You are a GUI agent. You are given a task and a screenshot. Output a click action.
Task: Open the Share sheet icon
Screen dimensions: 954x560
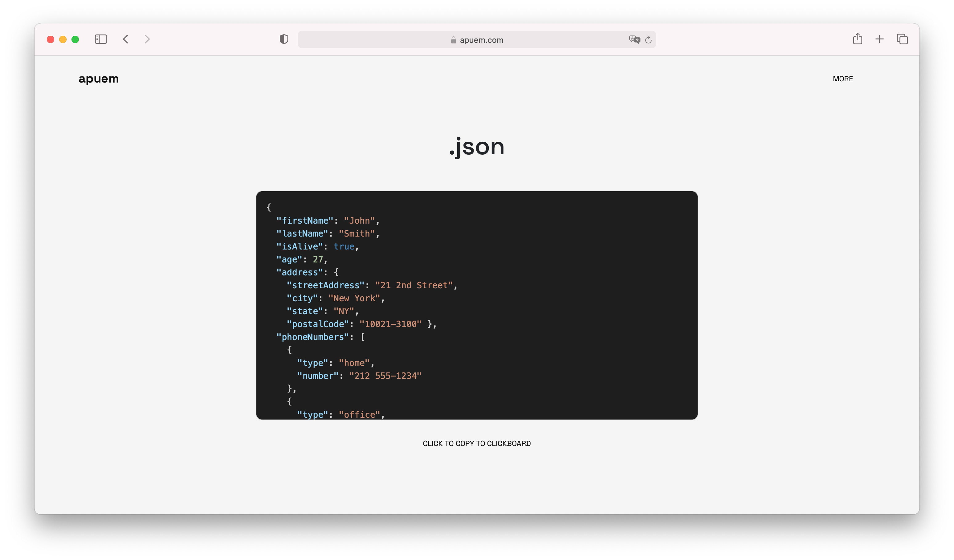[858, 39]
